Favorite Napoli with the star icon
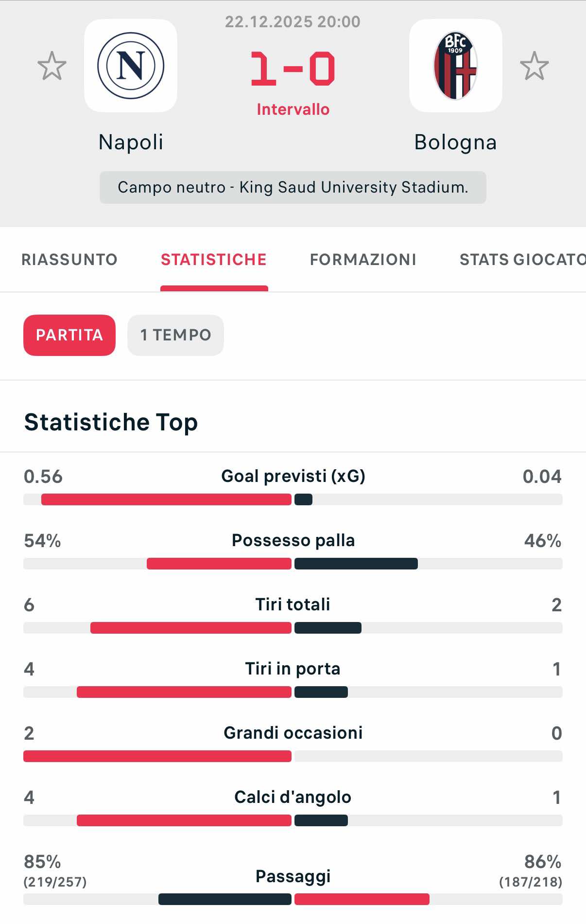The height and width of the screenshot is (924, 586). (52, 66)
